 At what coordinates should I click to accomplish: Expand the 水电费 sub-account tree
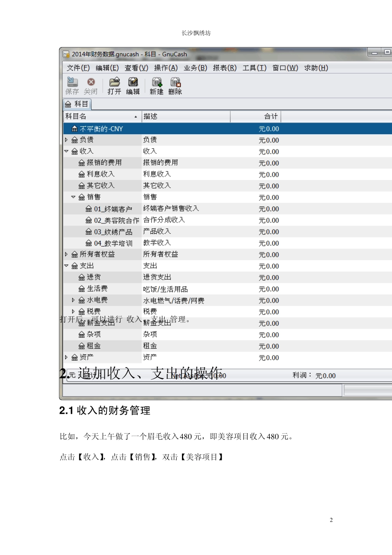pyautogui.click(x=73, y=300)
